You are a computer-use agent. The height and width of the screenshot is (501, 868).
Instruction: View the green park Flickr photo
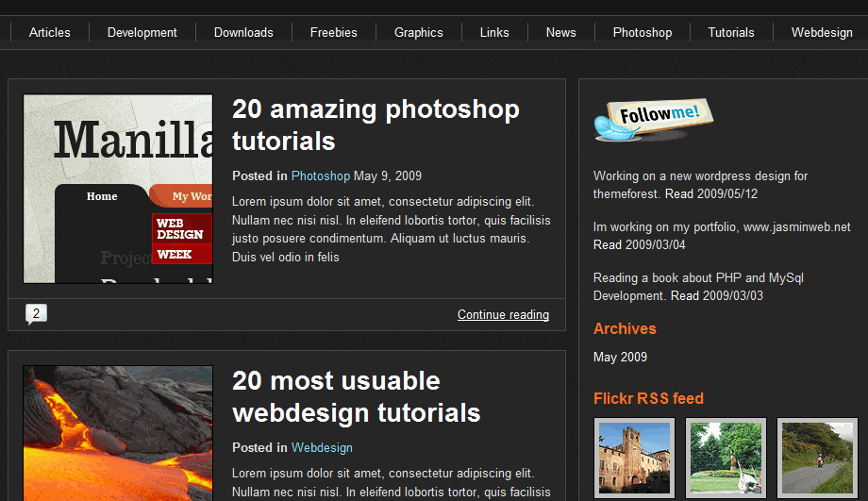(726, 458)
